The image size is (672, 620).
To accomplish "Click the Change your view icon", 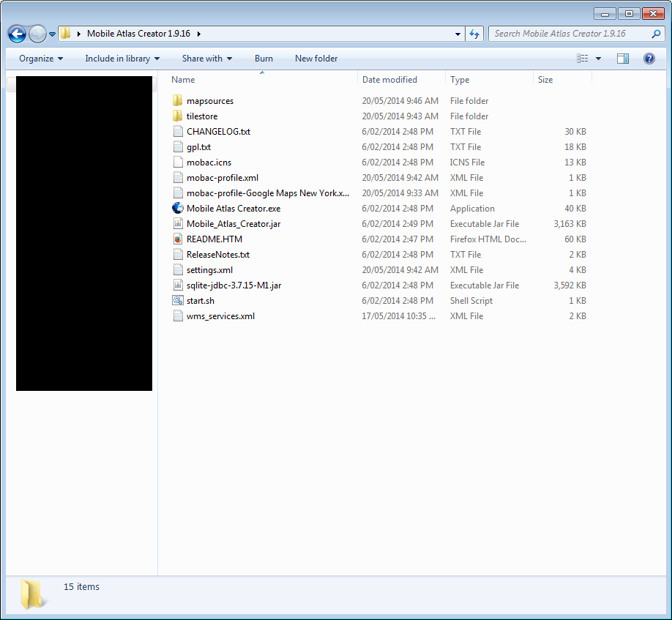I will [x=583, y=59].
